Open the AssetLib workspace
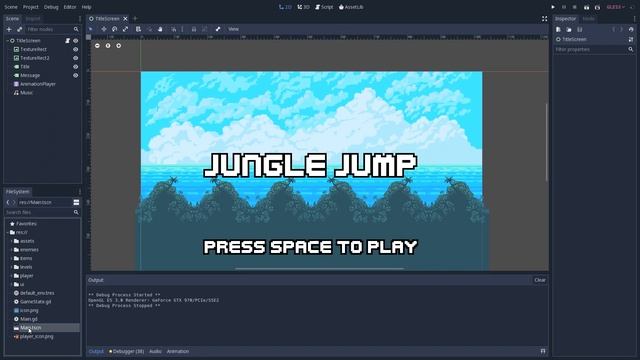 [351, 7]
